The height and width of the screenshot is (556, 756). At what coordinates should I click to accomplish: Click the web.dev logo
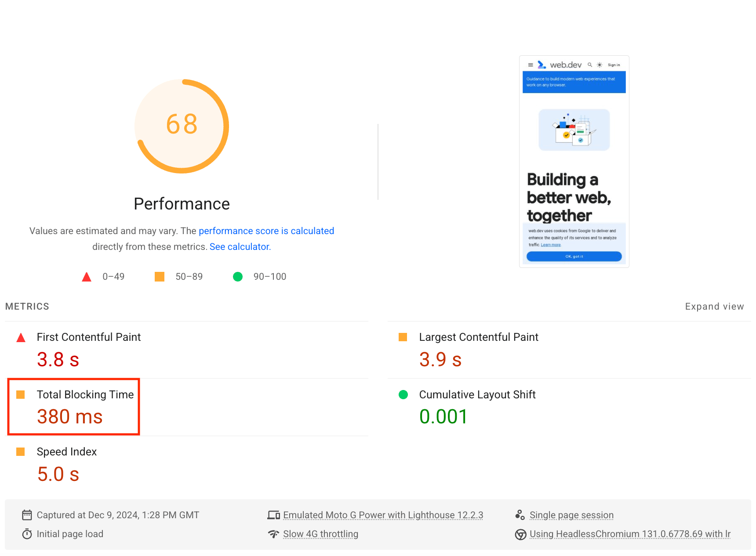coord(542,65)
